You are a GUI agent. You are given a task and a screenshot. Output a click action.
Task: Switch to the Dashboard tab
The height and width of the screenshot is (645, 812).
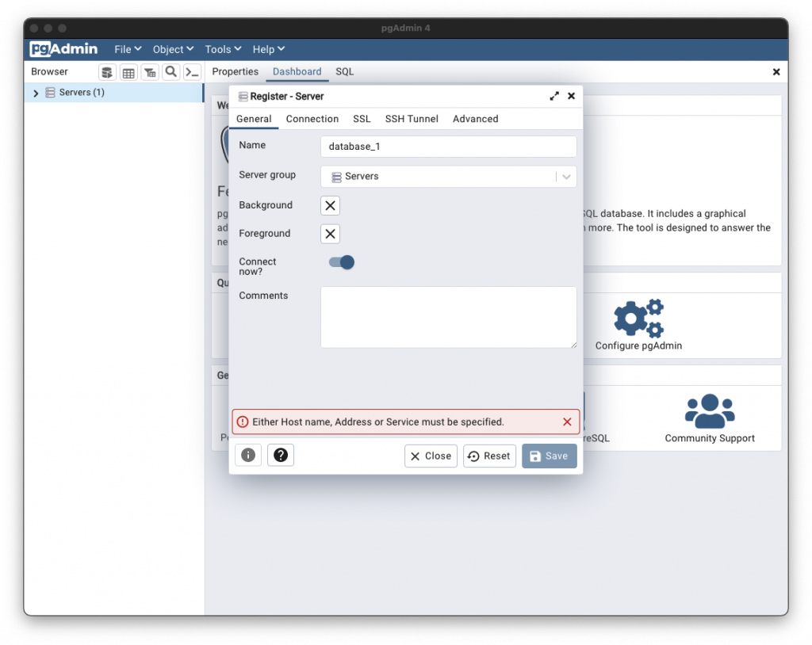click(x=297, y=72)
